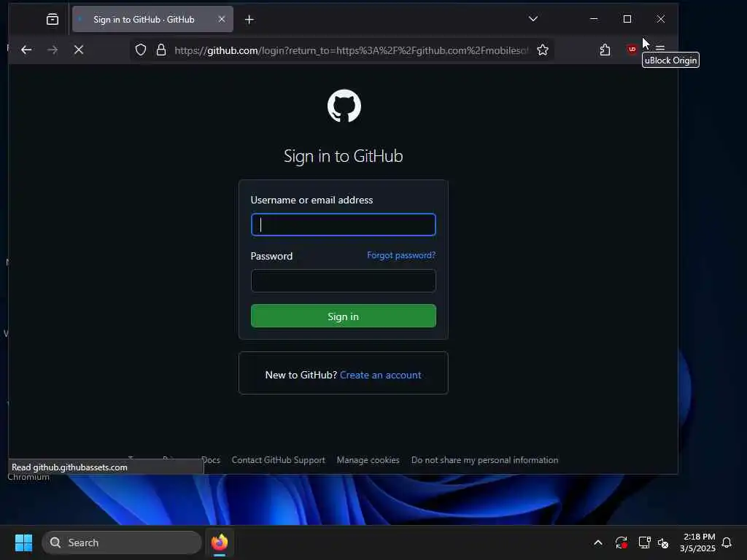The width and height of the screenshot is (747, 560).
Task: Open Contact GitHub Support link
Action: 278,460
